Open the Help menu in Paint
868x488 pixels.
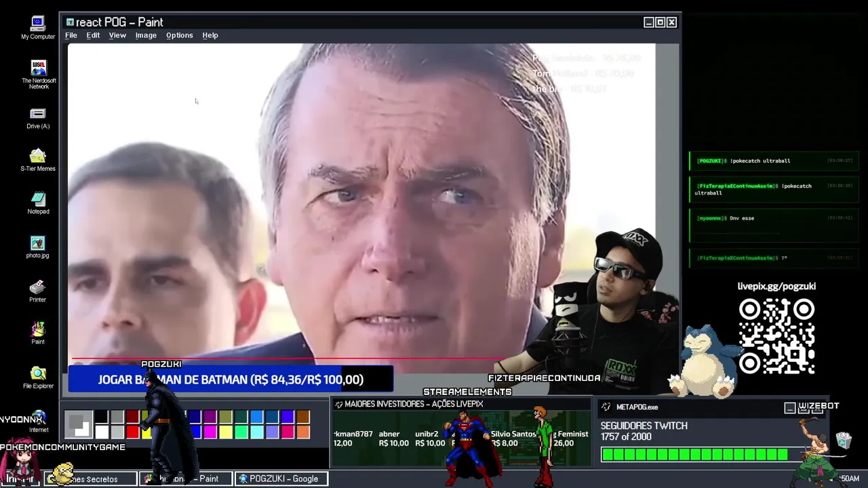[x=210, y=35]
